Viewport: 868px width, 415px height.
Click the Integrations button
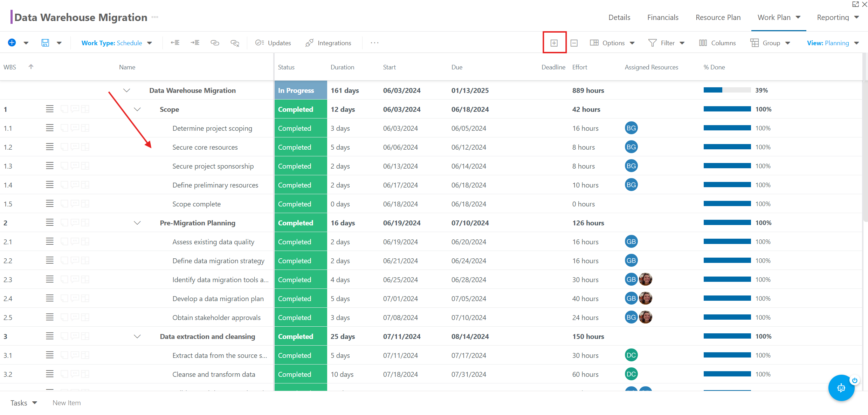pos(328,43)
